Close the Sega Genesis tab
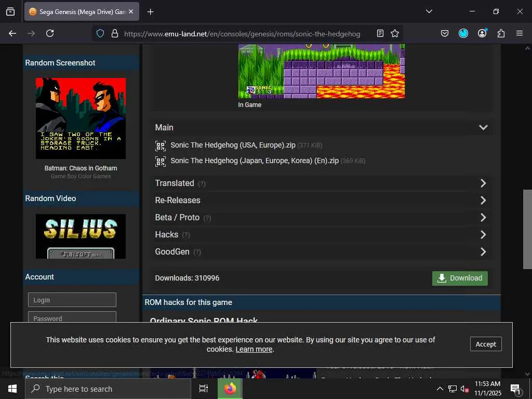This screenshot has width=532, height=399. 131,11
